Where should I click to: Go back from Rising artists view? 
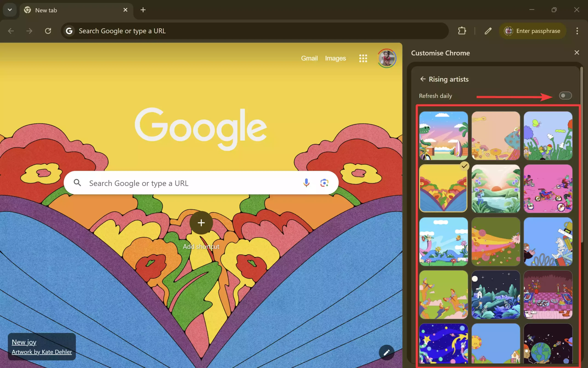pyautogui.click(x=423, y=79)
